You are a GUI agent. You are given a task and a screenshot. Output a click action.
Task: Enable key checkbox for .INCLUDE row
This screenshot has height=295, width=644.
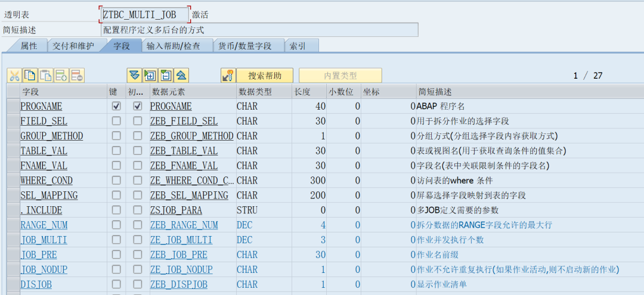click(x=116, y=210)
